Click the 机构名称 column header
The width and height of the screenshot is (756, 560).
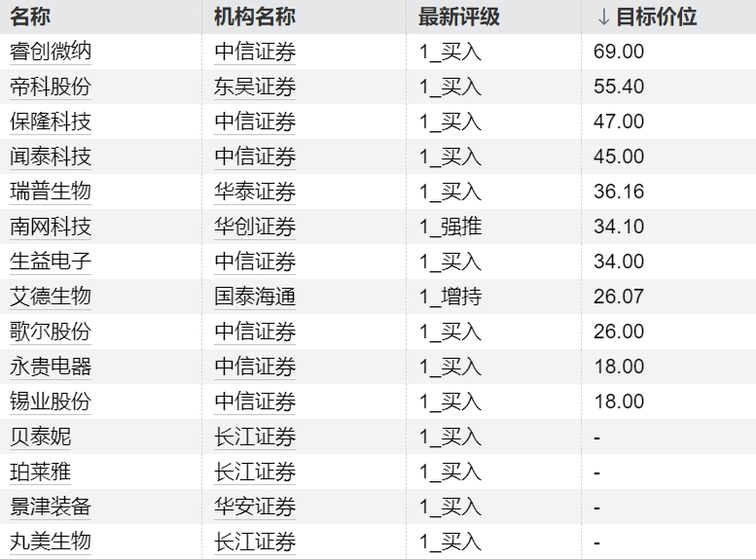(255, 17)
